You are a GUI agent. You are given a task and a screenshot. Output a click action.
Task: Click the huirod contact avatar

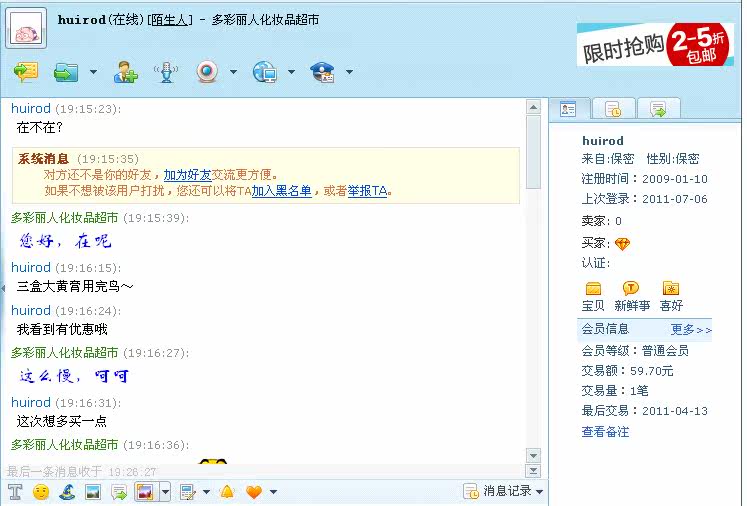26,28
